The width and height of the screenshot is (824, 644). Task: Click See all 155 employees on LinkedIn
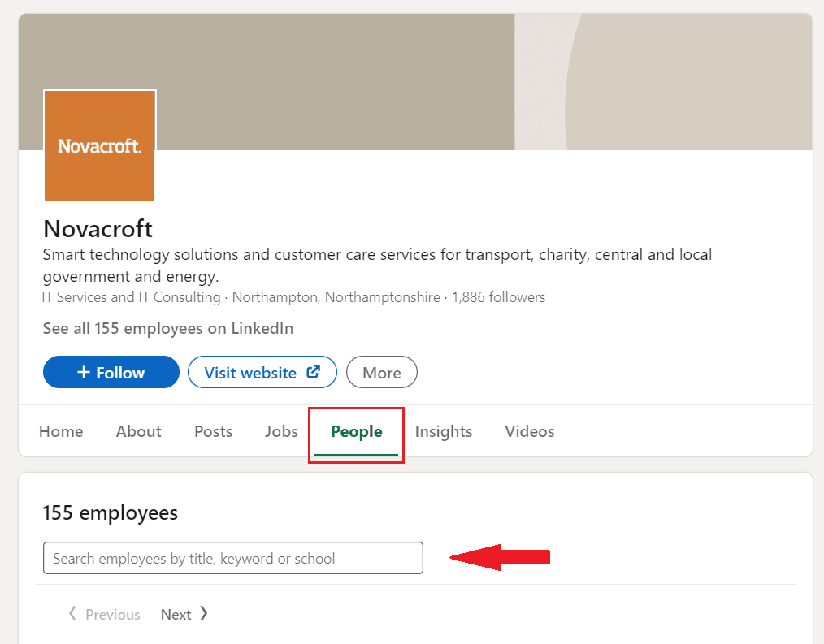(x=168, y=328)
